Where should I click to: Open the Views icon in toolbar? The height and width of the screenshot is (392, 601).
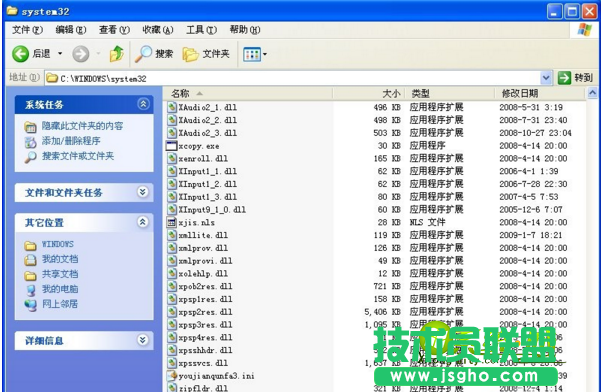(x=252, y=54)
